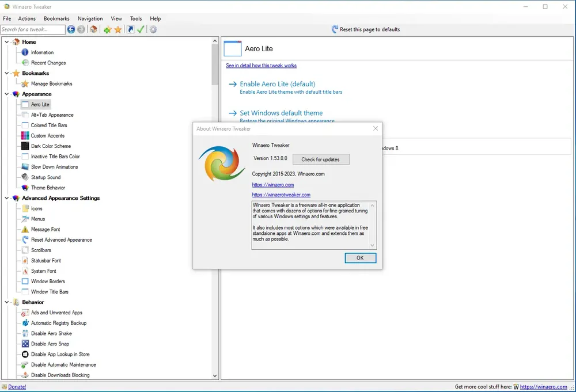Collapse the Behavior tree node
Screen dimensions: 576x392
click(6, 302)
